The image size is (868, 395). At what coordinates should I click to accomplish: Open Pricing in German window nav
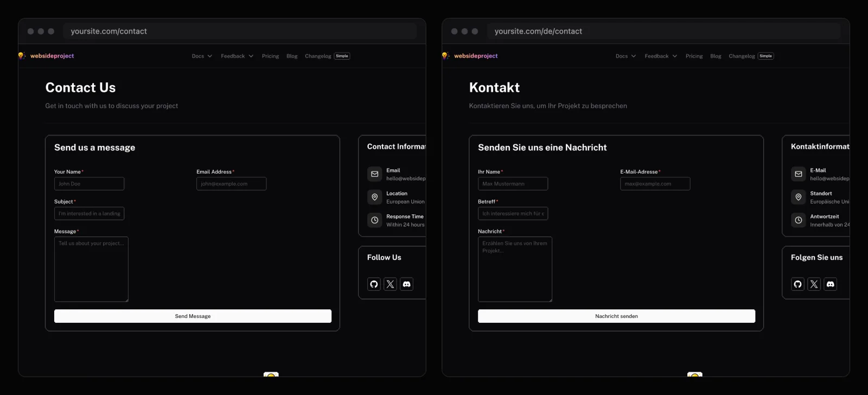(x=694, y=56)
